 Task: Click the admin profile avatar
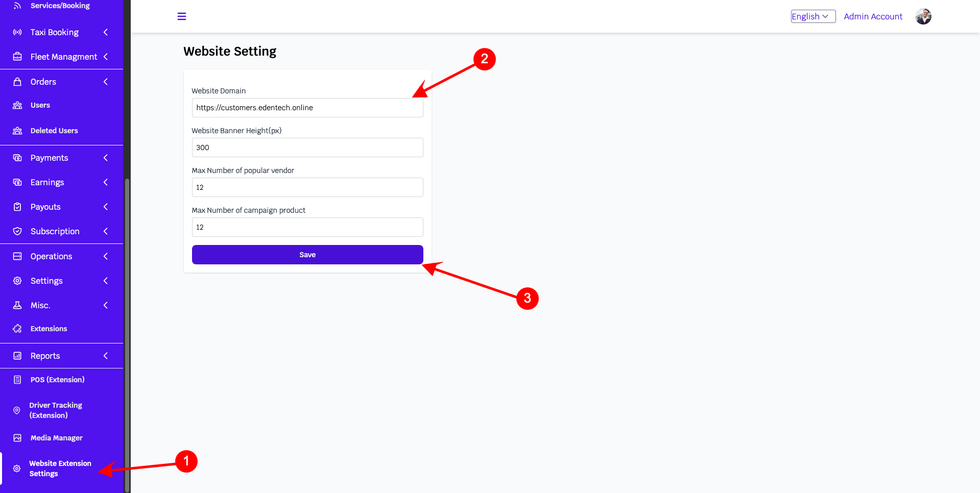coord(923,16)
